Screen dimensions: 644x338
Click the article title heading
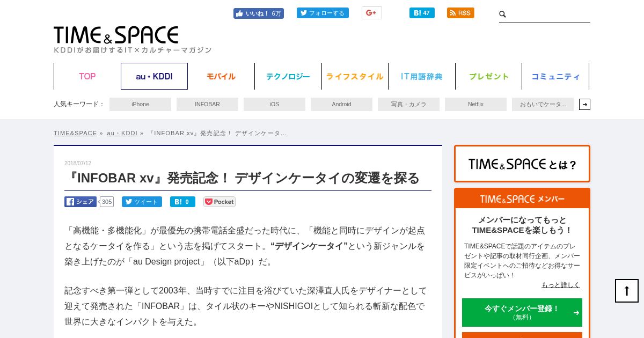coord(243,178)
